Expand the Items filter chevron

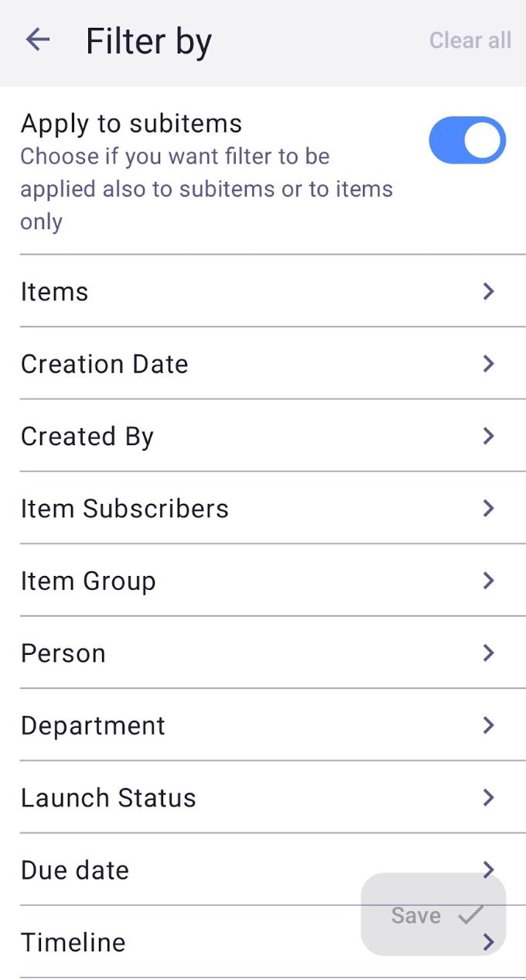pos(488,291)
